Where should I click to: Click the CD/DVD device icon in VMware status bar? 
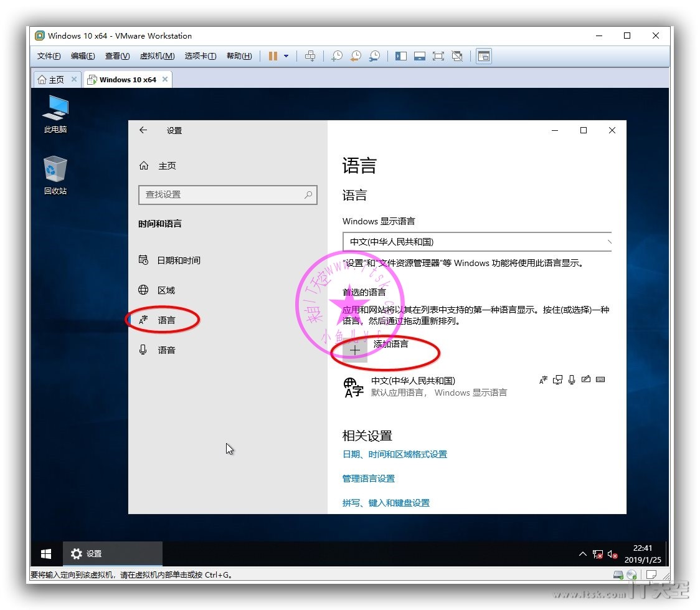[x=631, y=575]
